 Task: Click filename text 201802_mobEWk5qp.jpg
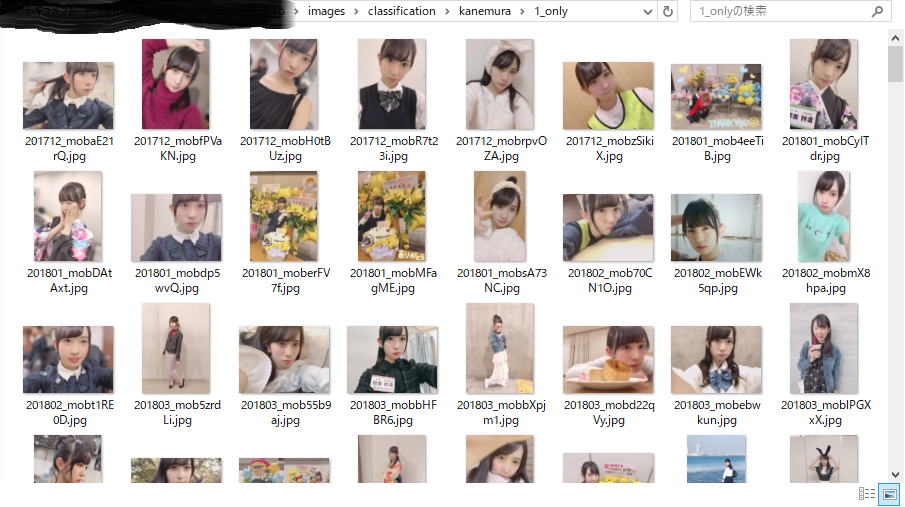click(x=717, y=280)
